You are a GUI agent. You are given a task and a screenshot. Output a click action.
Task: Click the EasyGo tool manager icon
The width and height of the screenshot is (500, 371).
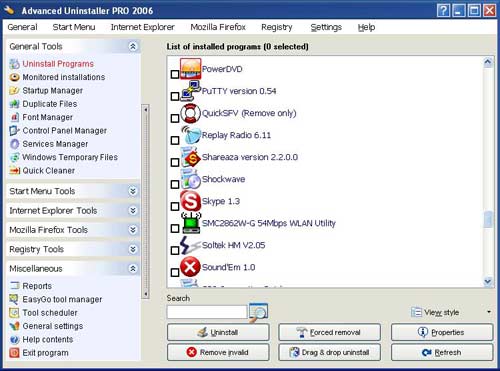pyautogui.click(x=14, y=299)
